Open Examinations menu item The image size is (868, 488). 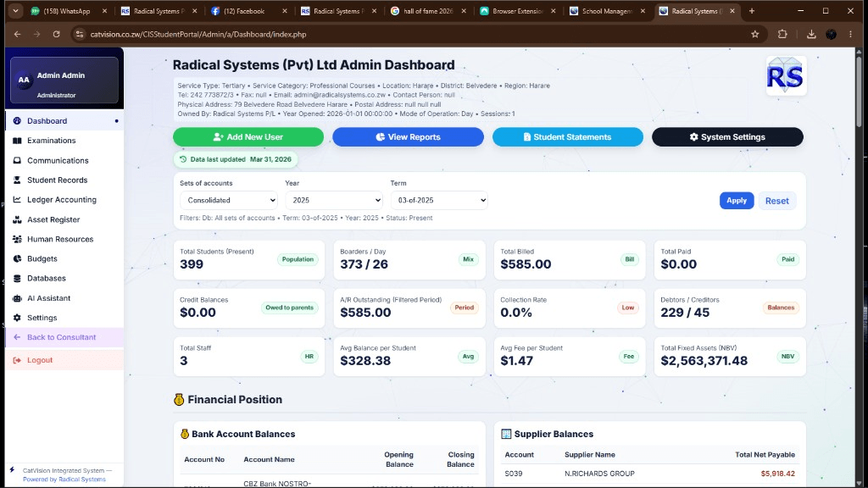[64, 141]
